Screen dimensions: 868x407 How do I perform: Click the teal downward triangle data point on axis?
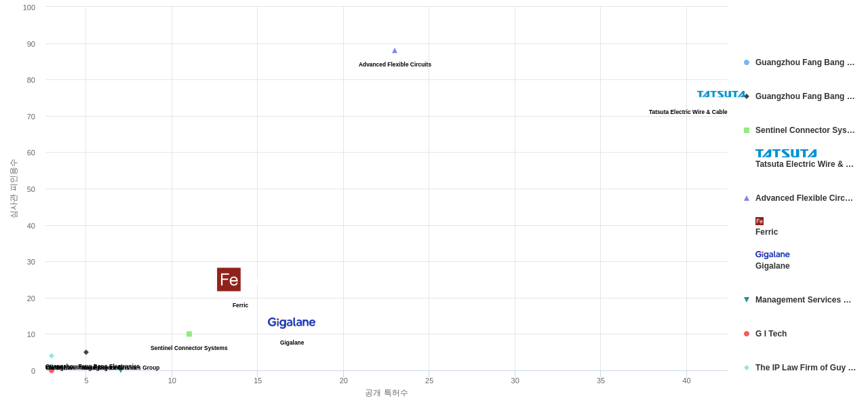coord(121,370)
